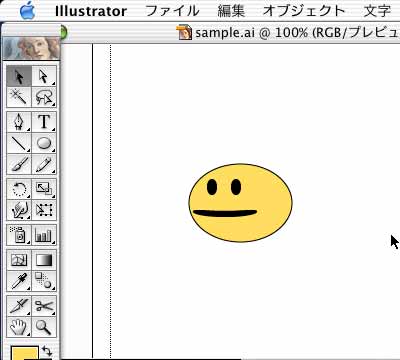Select the Gradient tool
This screenshot has height=360, width=400.
(44, 260)
